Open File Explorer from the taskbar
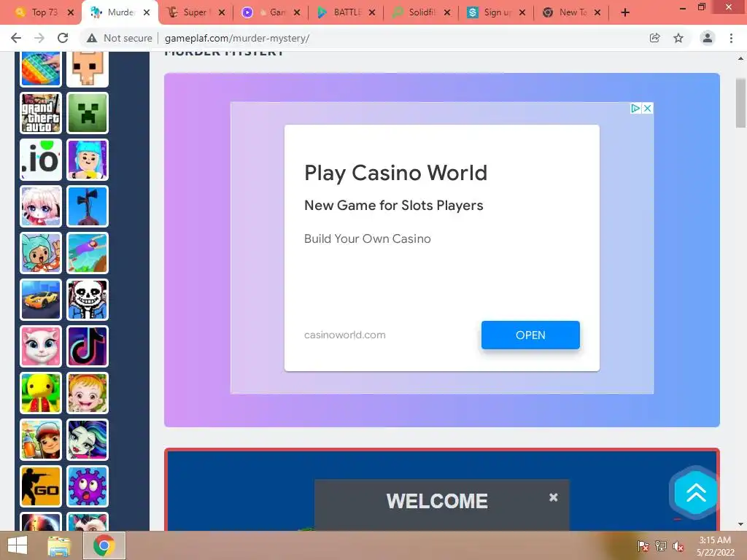This screenshot has width=747, height=560. 59,545
